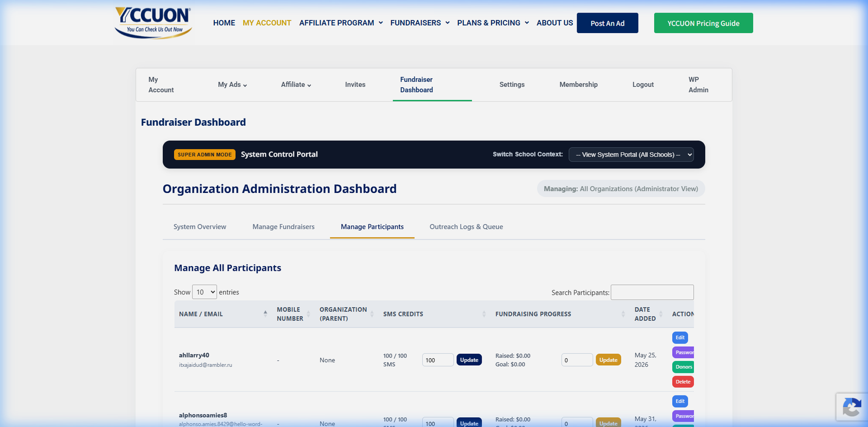
Task: Open WP Admin link
Action: pos(698,85)
